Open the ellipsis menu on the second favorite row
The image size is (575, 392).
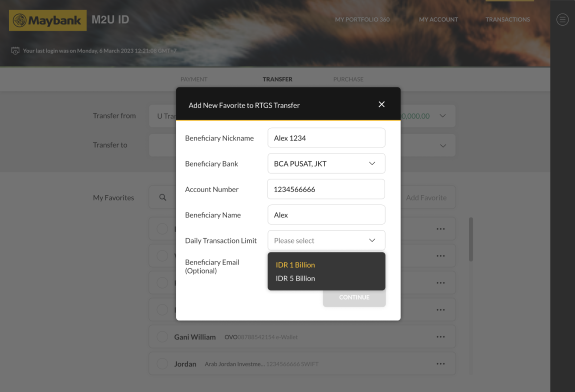click(440, 256)
